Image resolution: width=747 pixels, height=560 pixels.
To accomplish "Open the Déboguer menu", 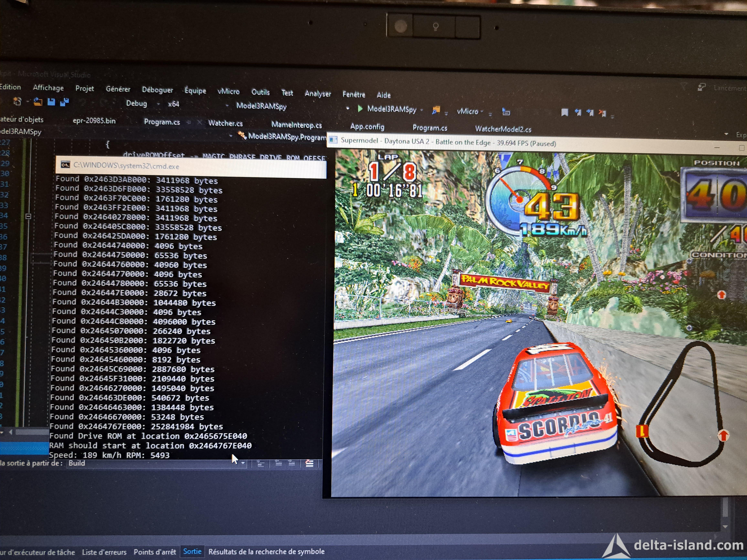I will (157, 90).
